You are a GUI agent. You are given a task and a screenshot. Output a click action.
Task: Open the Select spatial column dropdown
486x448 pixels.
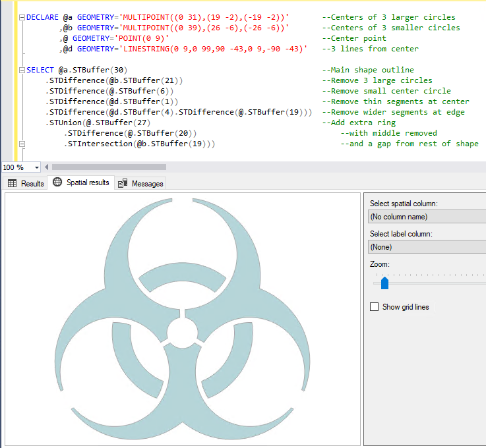coord(427,217)
